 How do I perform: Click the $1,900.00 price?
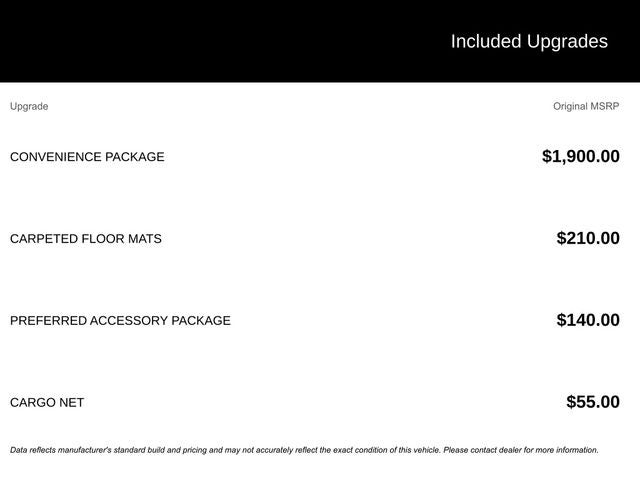coord(580,156)
